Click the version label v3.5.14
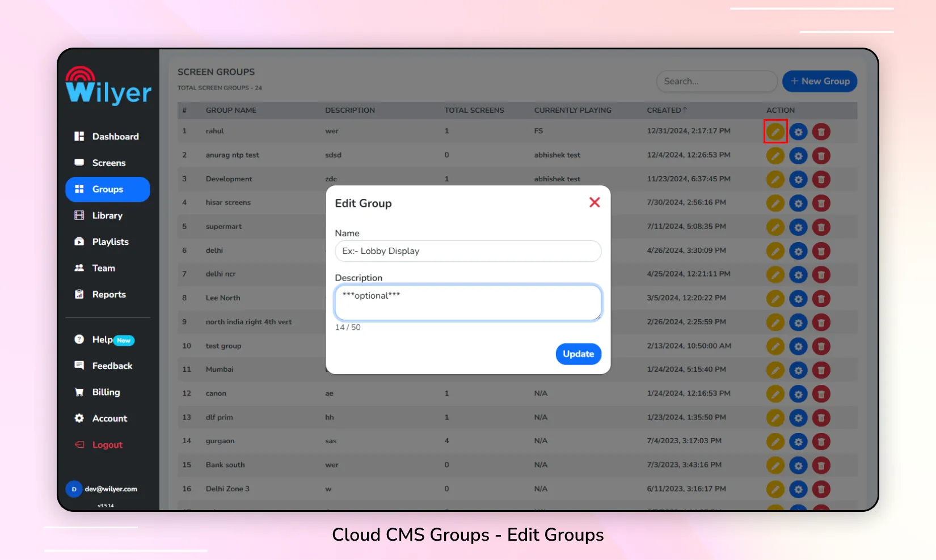The image size is (936, 560). (106, 505)
